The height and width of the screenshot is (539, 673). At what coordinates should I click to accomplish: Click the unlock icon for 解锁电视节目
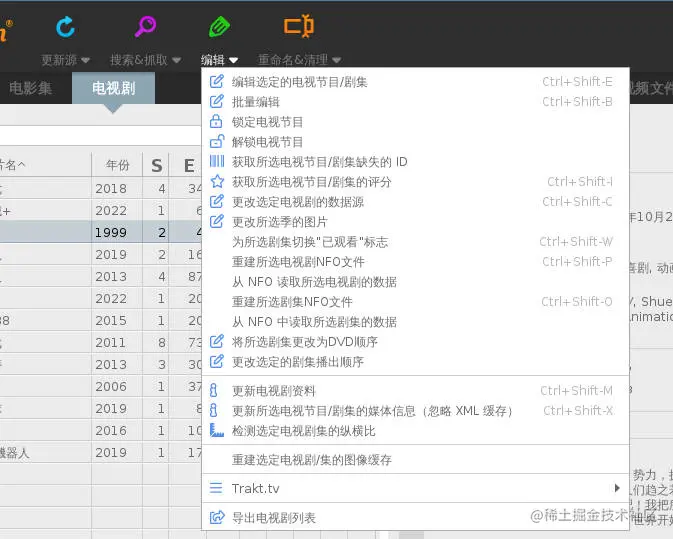tap(217, 141)
